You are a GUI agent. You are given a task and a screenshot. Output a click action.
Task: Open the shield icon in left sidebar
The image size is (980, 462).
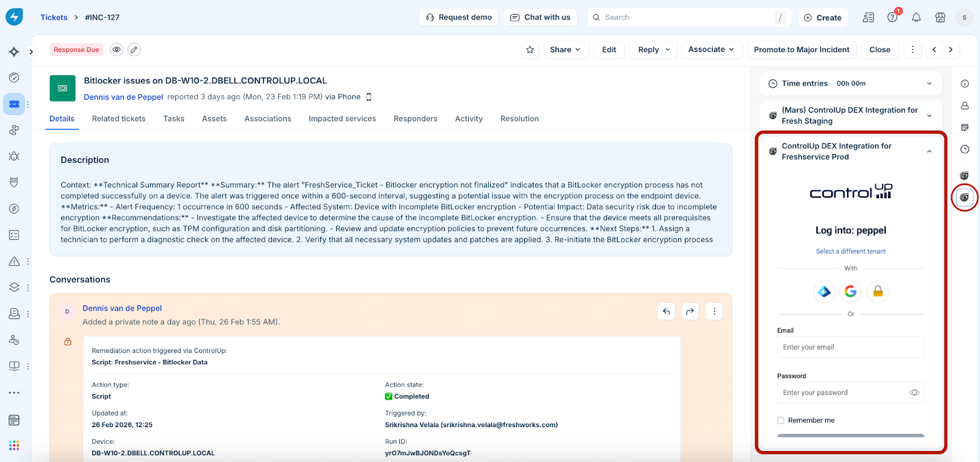coord(14,182)
